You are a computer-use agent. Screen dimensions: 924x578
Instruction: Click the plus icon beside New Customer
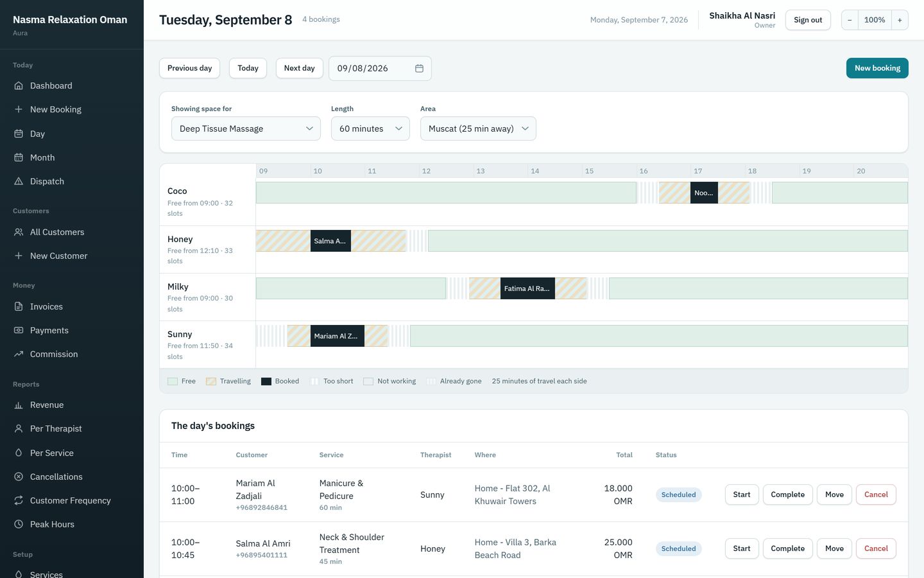point(19,256)
